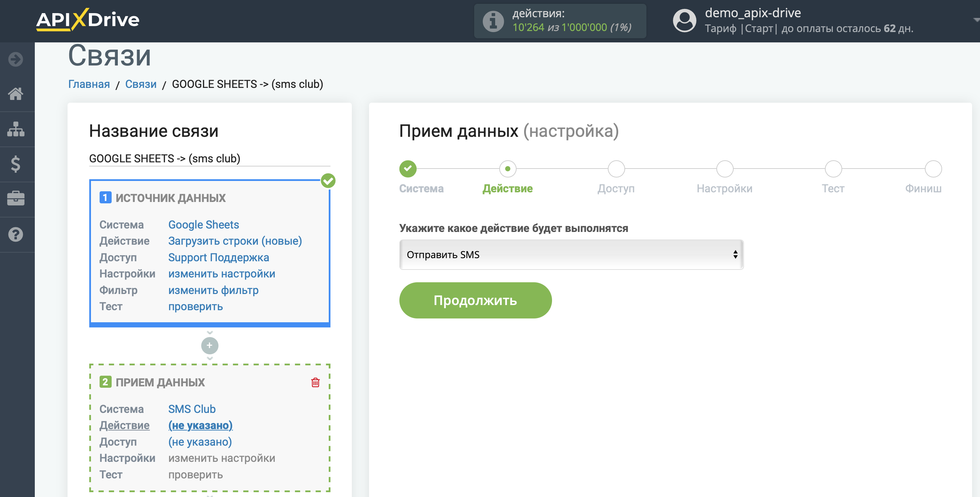Click the tariff Старт info text
The width and height of the screenshot is (980, 497).
coord(809,29)
